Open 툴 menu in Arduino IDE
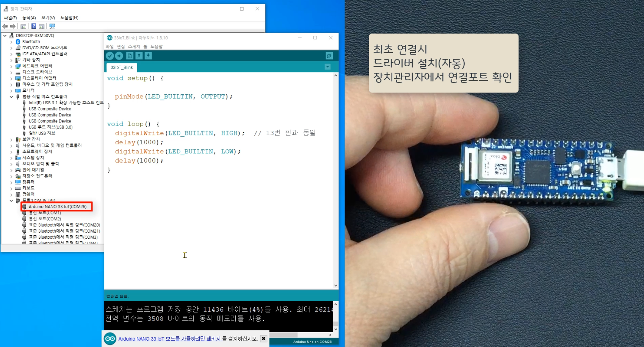Viewport: 644px width, 347px height. pos(145,46)
